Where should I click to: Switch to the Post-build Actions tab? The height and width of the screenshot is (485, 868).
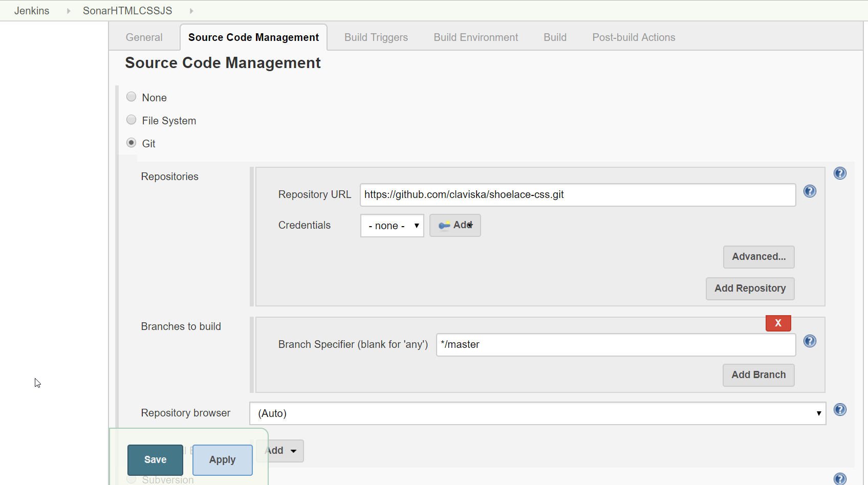click(x=634, y=37)
